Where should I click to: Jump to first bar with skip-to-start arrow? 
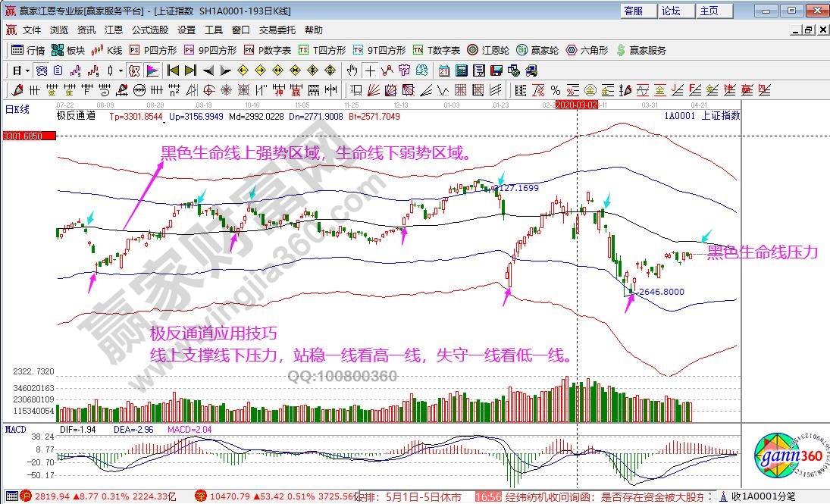(x=173, y=70)
